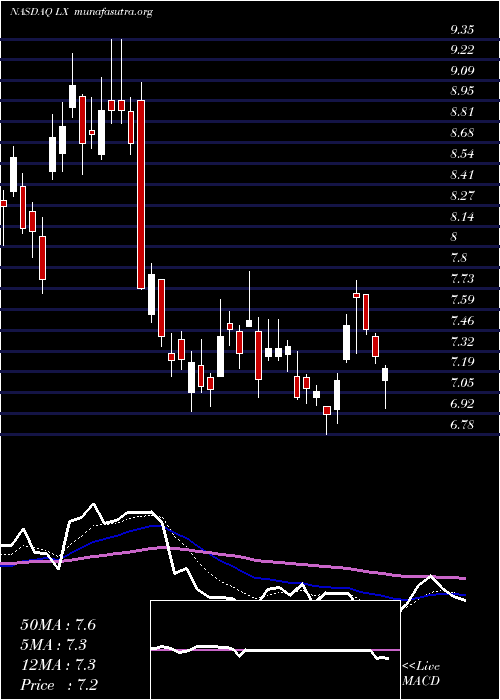The height and width of the screenshot is (700, 500).
Task: Click the 7.59 price axis label
Action: (462, 300)
